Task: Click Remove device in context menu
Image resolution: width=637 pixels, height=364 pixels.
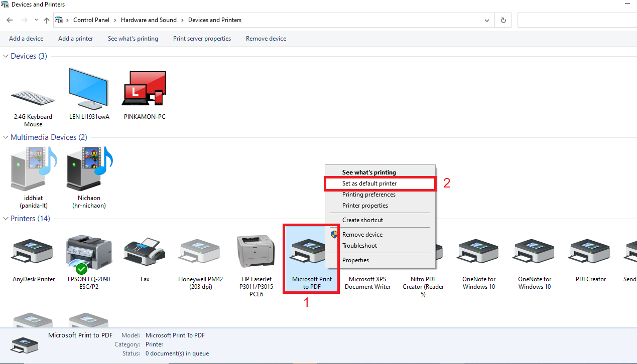Action: pos(362,235)
